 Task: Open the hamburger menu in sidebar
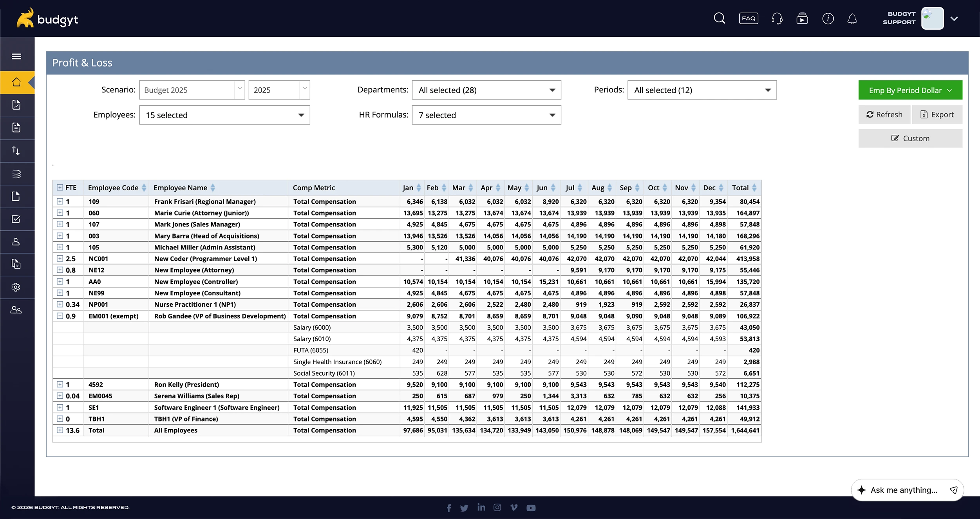tap(16, 56)
